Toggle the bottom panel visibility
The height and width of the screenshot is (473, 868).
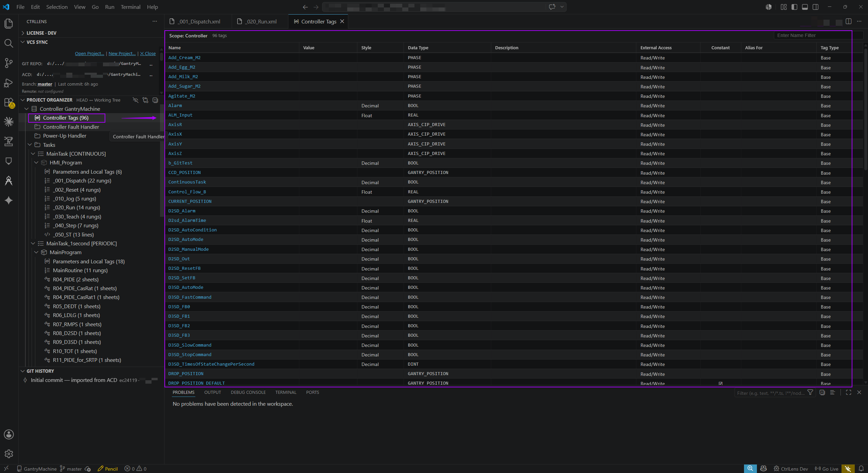click(805, 7)
